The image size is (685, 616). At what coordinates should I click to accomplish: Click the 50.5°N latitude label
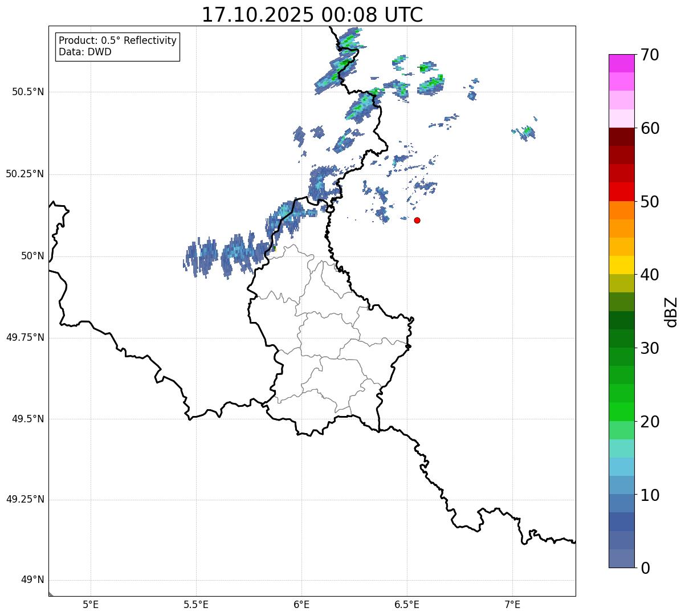tap(28, 92)
